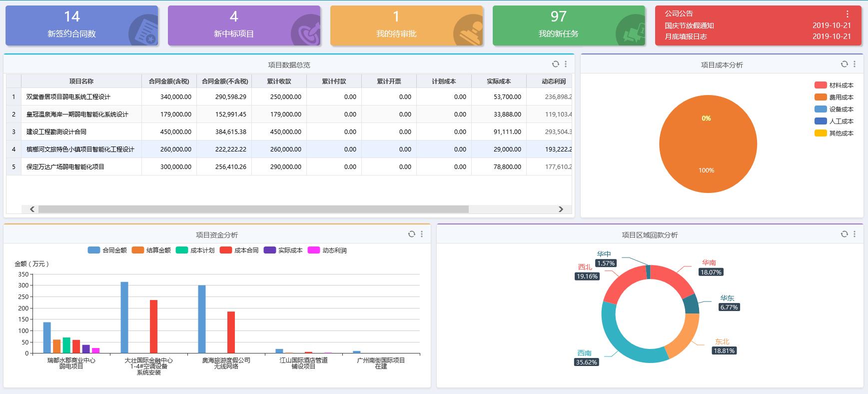868x394 pixels.
Task: Hide 费用成本 in cost pie legend
Action: point(834,97)
